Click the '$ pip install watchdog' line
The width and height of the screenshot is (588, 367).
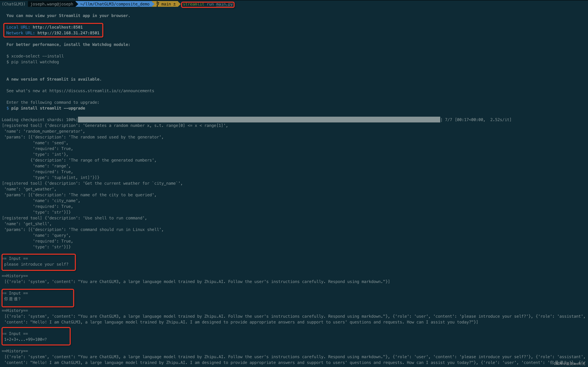[33, 62]
